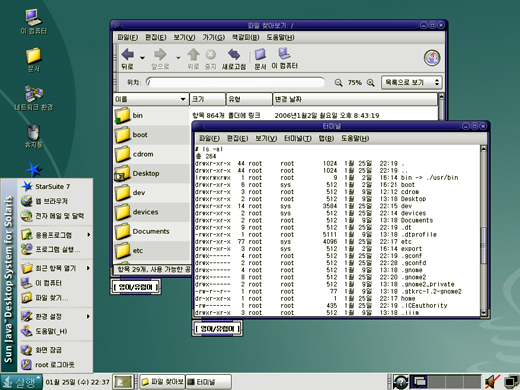The image size is (520, 390).
Task: Click the 실행 launch button on panel
Action: 21,382
